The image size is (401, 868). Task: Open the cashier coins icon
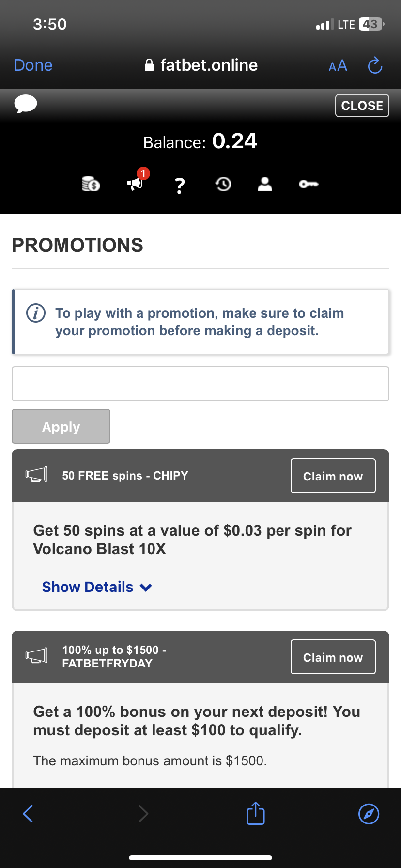pos(91,184)
